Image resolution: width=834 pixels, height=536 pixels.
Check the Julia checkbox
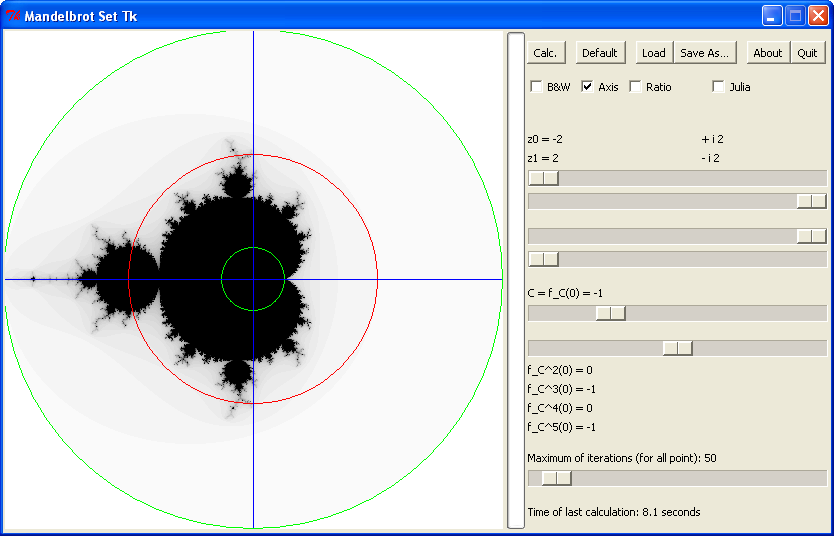click(x=718, y=87)
